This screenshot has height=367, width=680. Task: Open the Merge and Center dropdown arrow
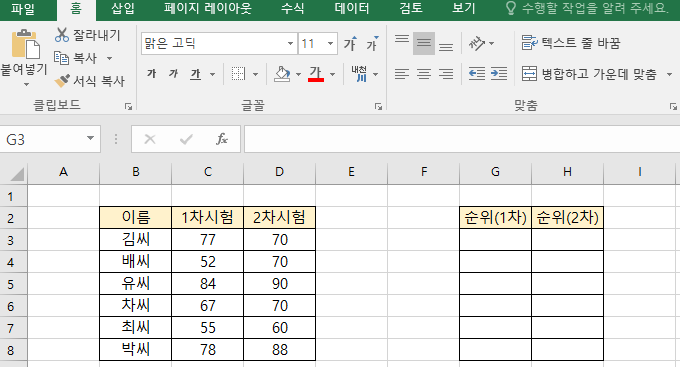[x=669, y=75]
